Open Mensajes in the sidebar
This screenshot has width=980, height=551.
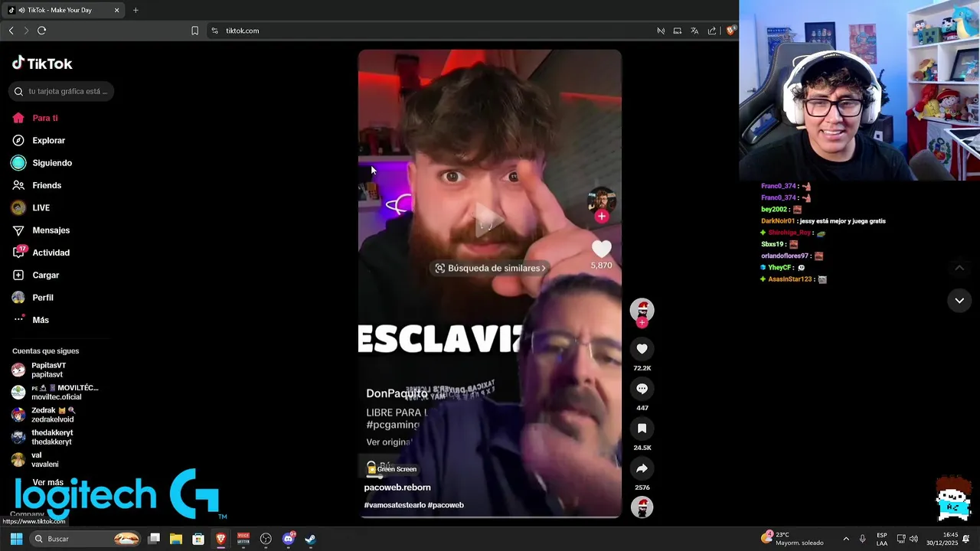coord(41,230)
